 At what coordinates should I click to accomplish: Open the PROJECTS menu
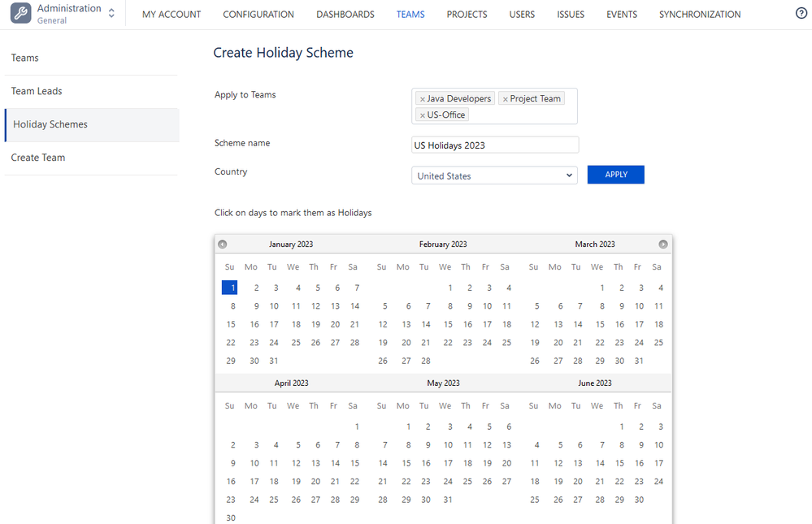467,15
